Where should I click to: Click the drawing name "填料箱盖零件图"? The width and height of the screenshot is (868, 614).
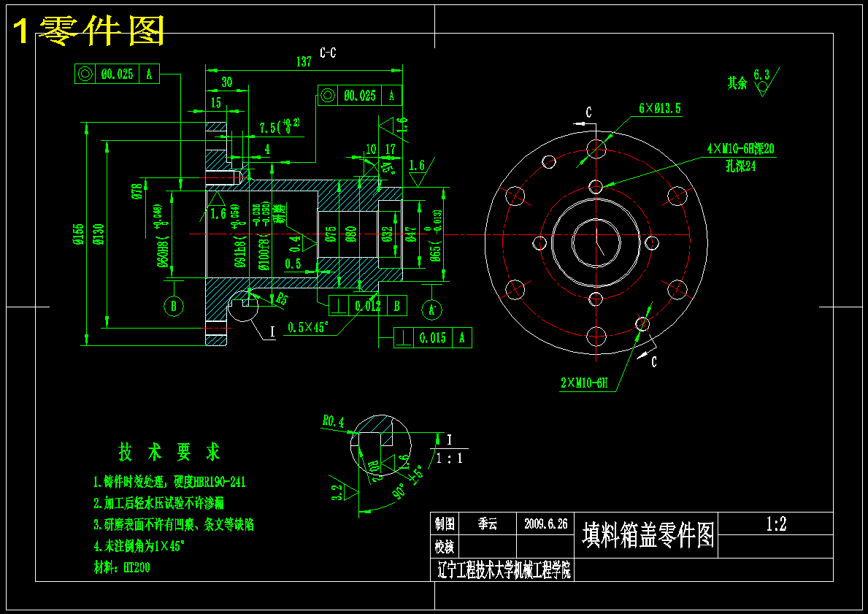648,535
